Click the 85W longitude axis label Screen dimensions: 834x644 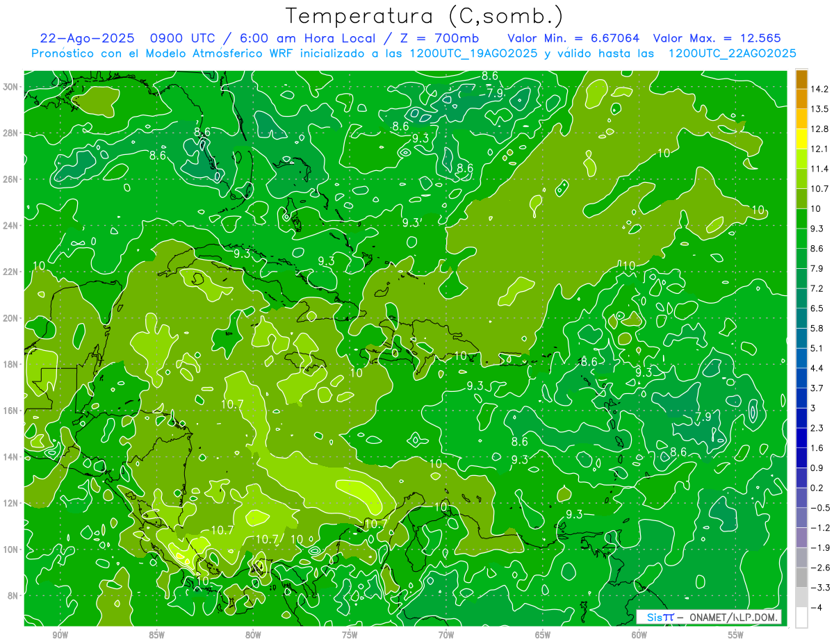tap(156, 635)
